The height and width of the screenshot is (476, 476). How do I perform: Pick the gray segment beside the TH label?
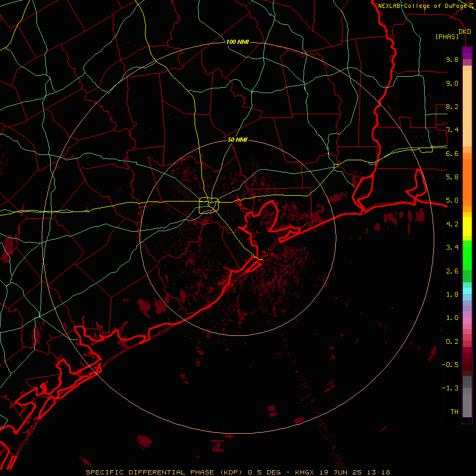(467, 405)
